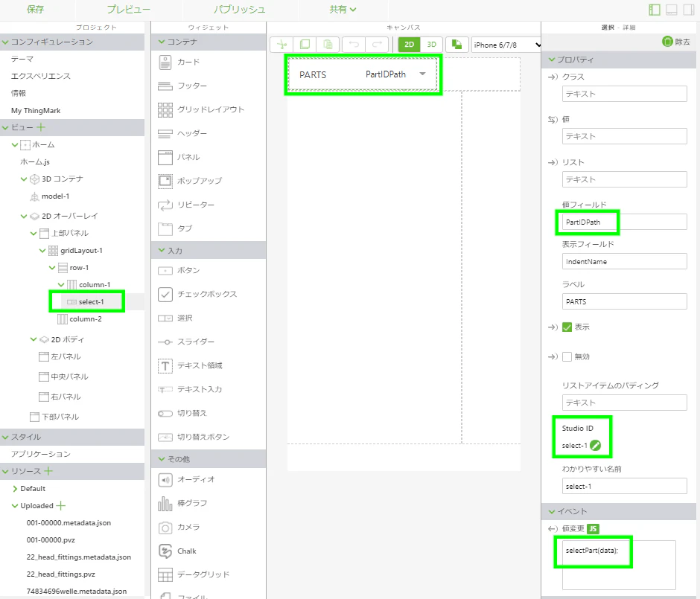Image resolution: width=700 pixels, height=599 pixels.
Task: Enable the 無効 checkbox
Action: [x=567, y=357]
